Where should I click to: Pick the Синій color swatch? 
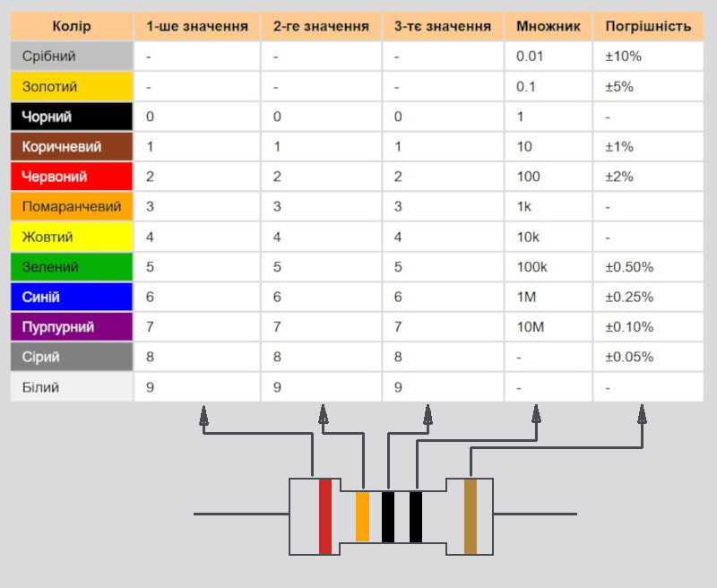click(72, 297)
